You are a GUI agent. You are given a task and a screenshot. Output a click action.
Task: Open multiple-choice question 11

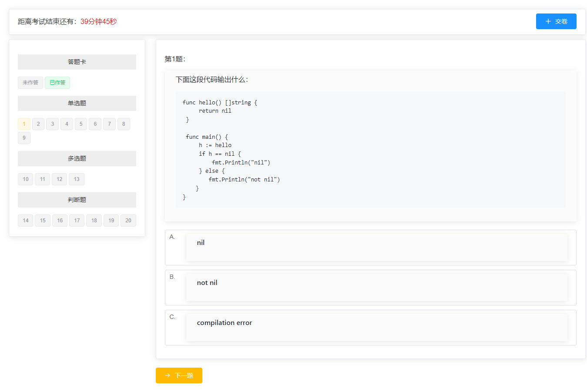43,179
